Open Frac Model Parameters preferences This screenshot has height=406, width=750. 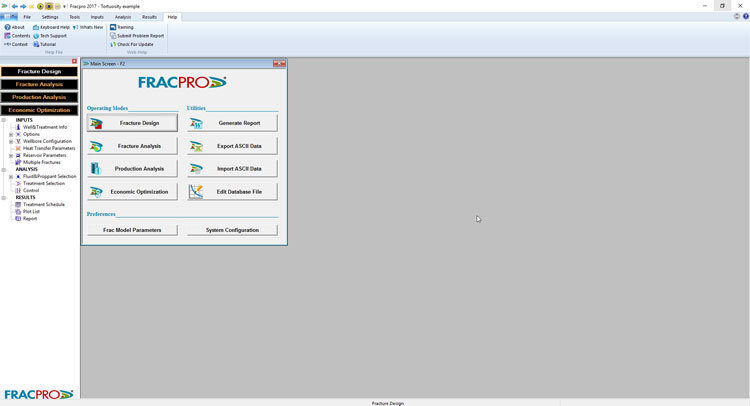pyautogui.click(x=132, y=230)
